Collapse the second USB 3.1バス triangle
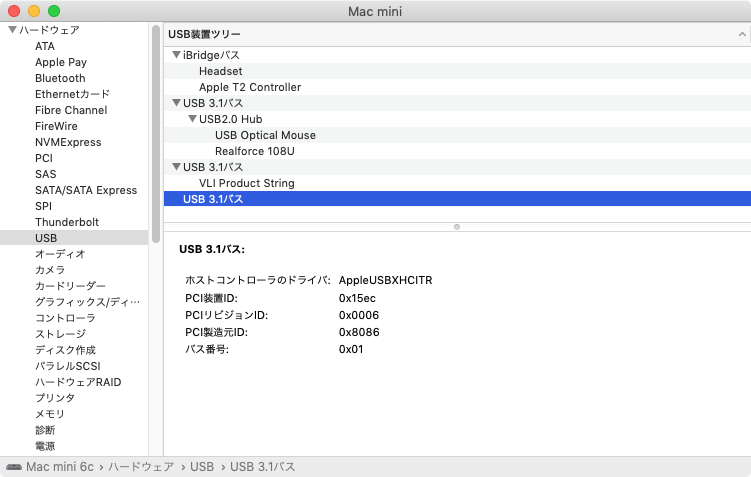The image size is (751, 477). pos(176,167)
